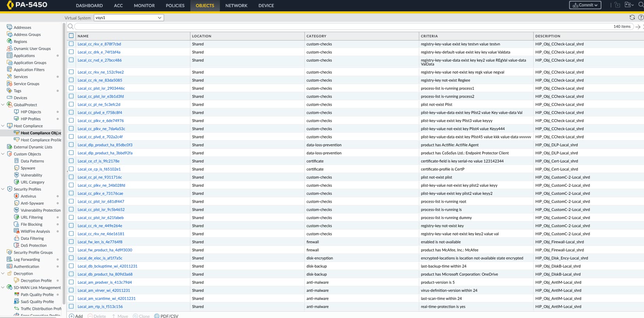Switch to the POLICIES tab
644x318 pixels.
(x=175, y=5)
